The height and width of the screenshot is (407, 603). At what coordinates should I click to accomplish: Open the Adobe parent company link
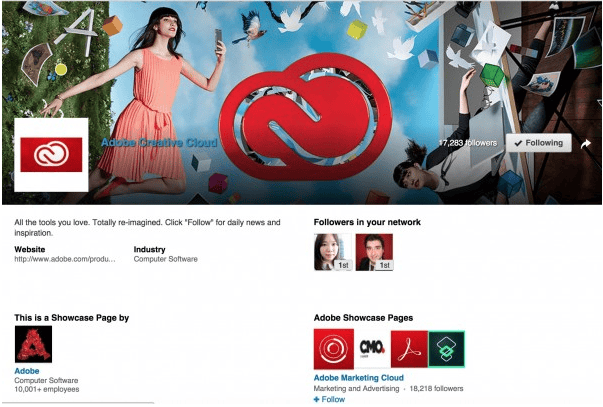click(27, 371)
